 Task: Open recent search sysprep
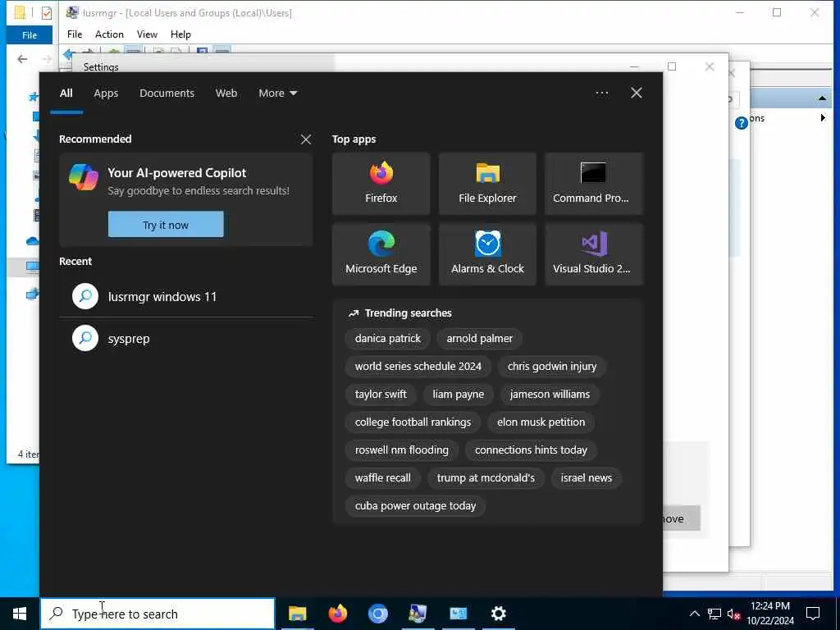186,339
